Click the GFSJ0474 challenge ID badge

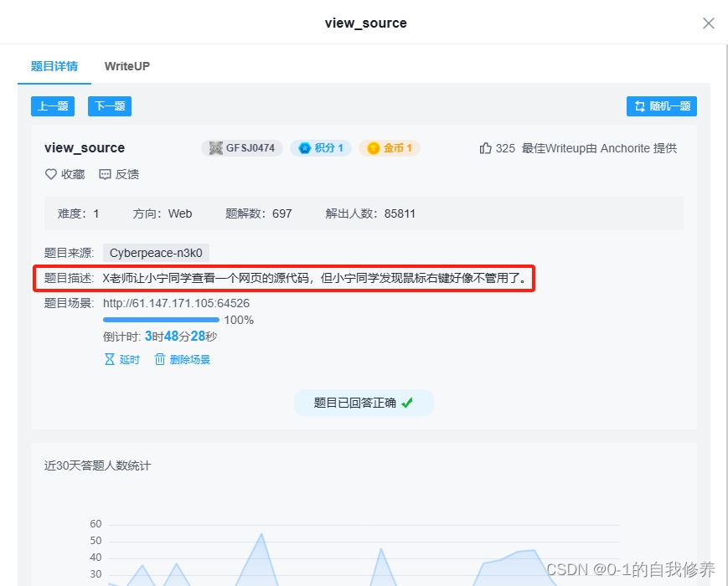(242, 147)
